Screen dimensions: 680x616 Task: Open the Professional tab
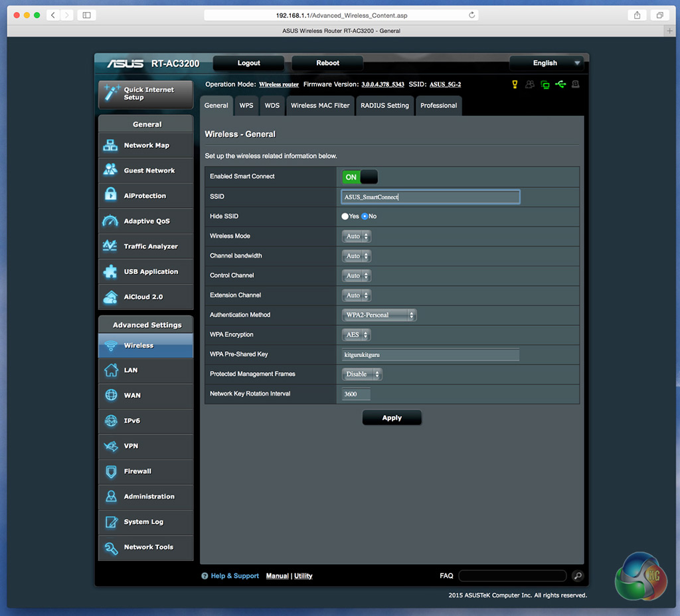tap(438, 106)
